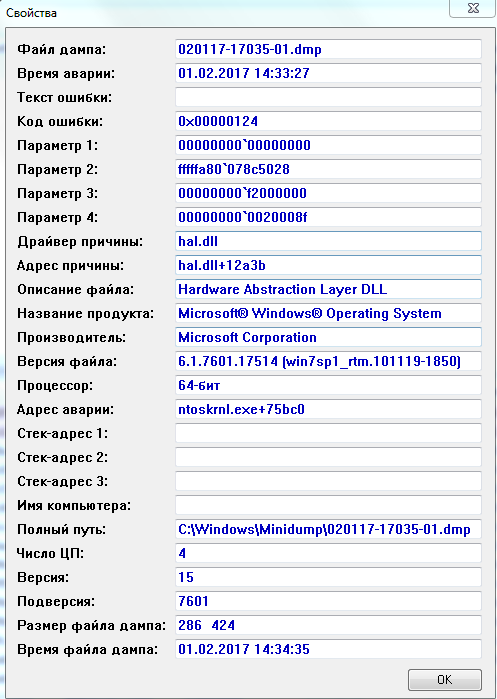
Task: Select the Параметр 1 value field
Action: click(x=329, y=145)
